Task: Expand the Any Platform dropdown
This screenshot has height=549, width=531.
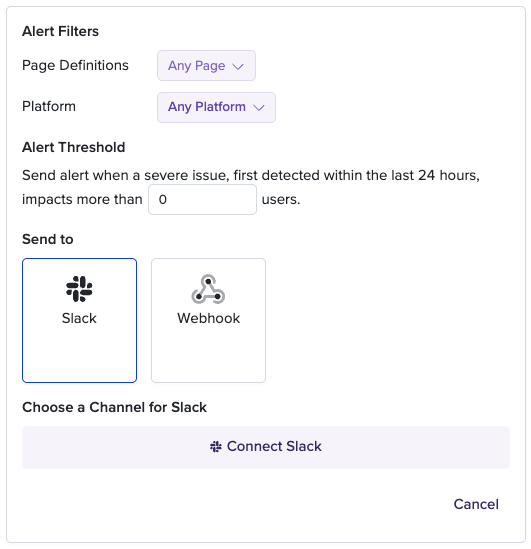Action: (216, 107)
